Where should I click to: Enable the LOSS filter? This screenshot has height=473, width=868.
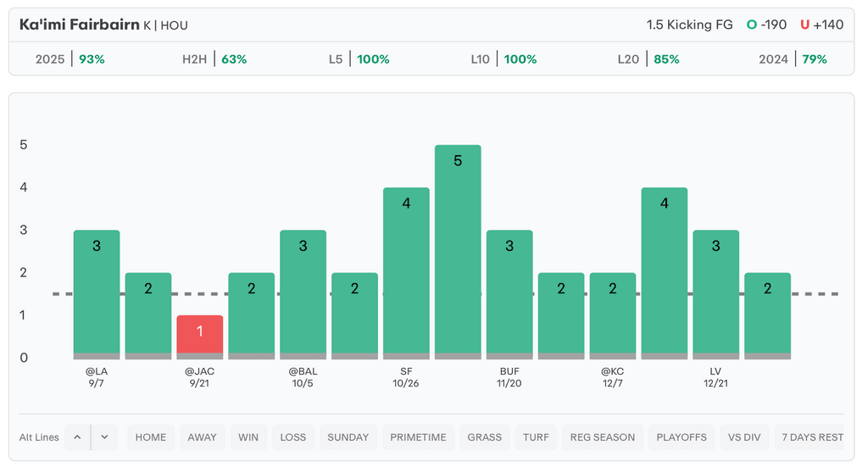pyautogui.click(x=293, y=437)
